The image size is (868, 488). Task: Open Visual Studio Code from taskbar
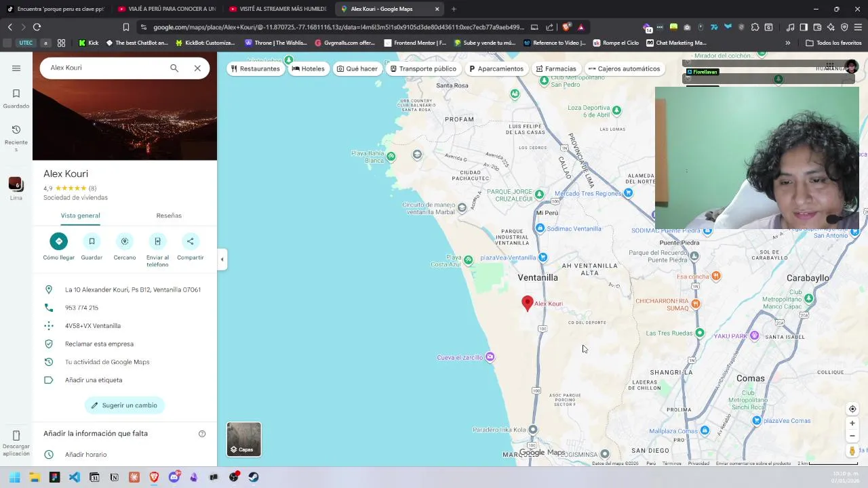point(74,477)
